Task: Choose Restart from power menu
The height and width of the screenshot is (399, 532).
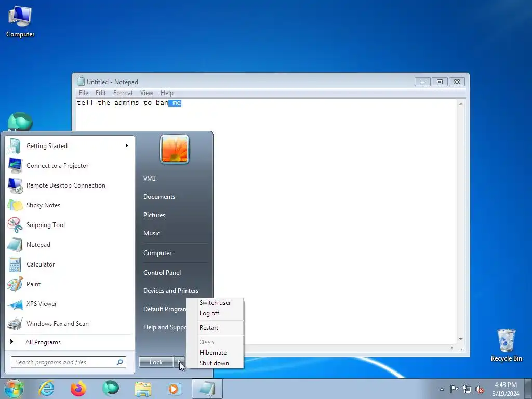Action: [x=215, y=328]
